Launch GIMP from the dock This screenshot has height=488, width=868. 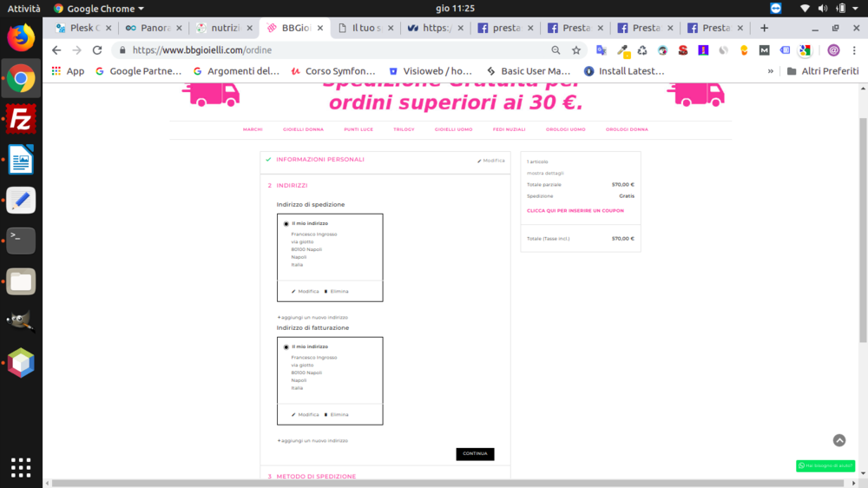pyautogui.click(x=21, y=322)
